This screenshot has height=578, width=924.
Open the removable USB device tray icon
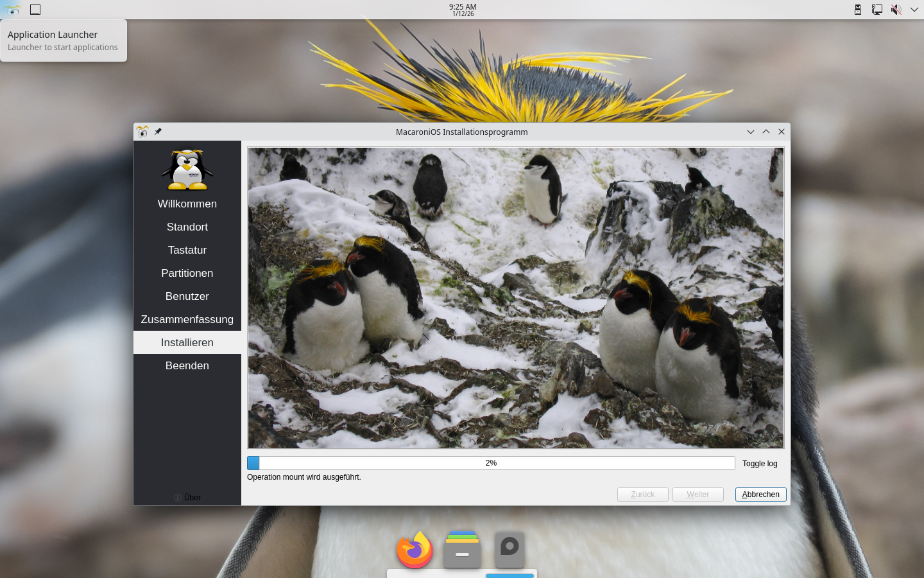pos(858,10)
